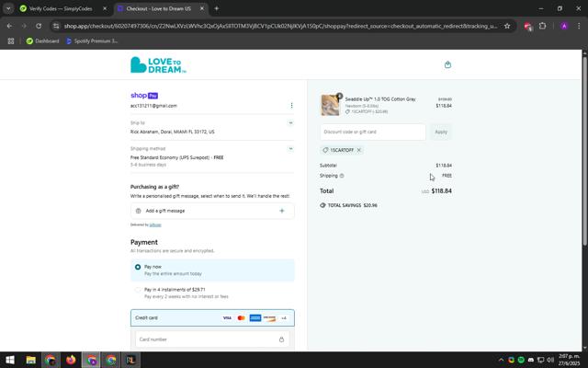
Task: Click the plus to add gift message
Action: coord(282,211)
